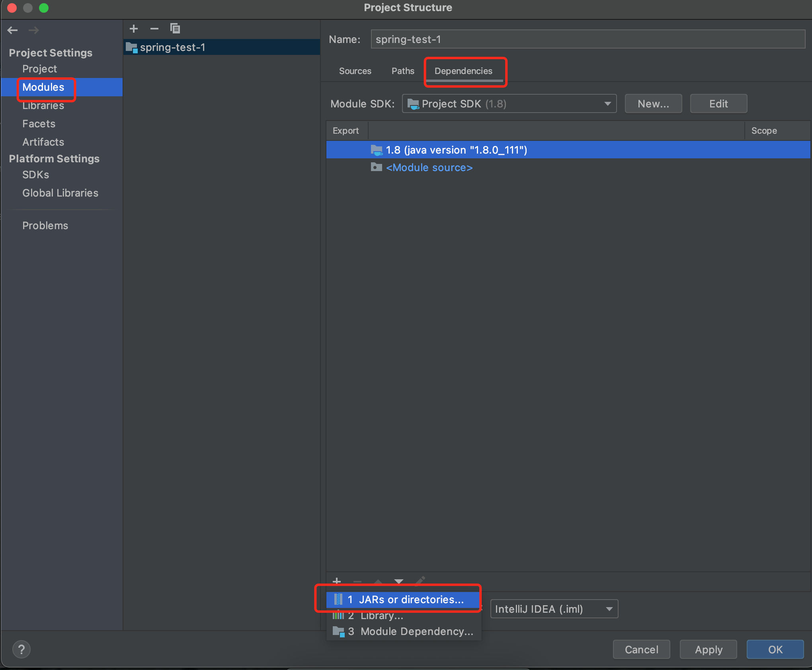
Task: Open the IntelliJ IDEA (.iml) format dropdown
Action: (554, 609)
